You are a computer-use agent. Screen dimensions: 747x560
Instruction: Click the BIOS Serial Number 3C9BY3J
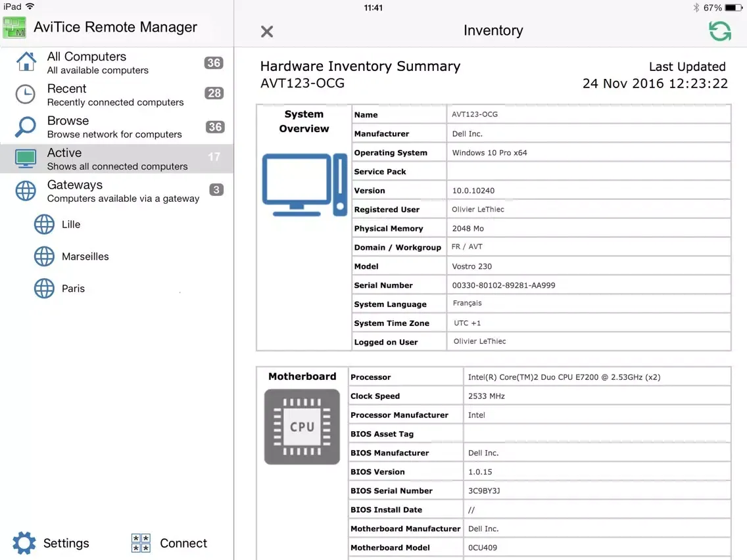[x=483, y=491]
